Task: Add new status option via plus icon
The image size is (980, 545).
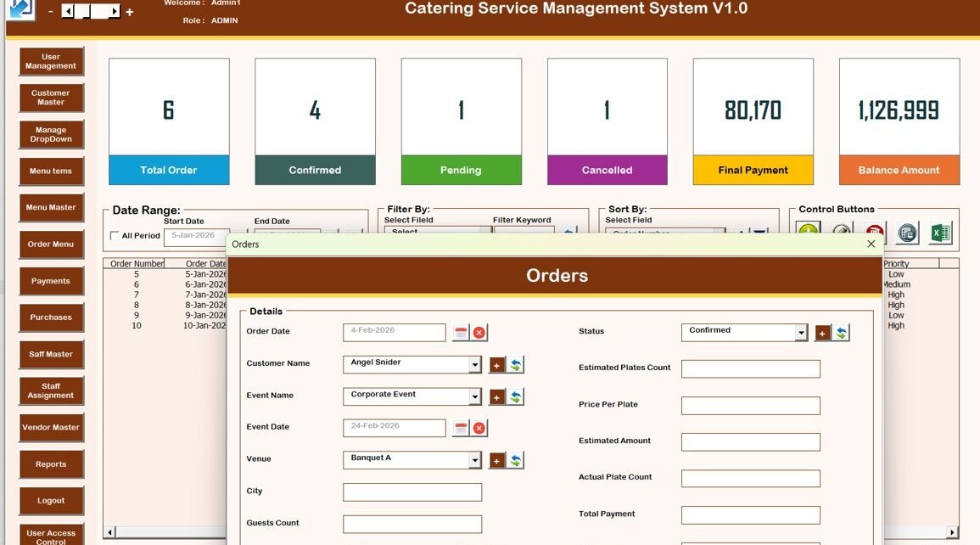Action: (x=822, y=333)
